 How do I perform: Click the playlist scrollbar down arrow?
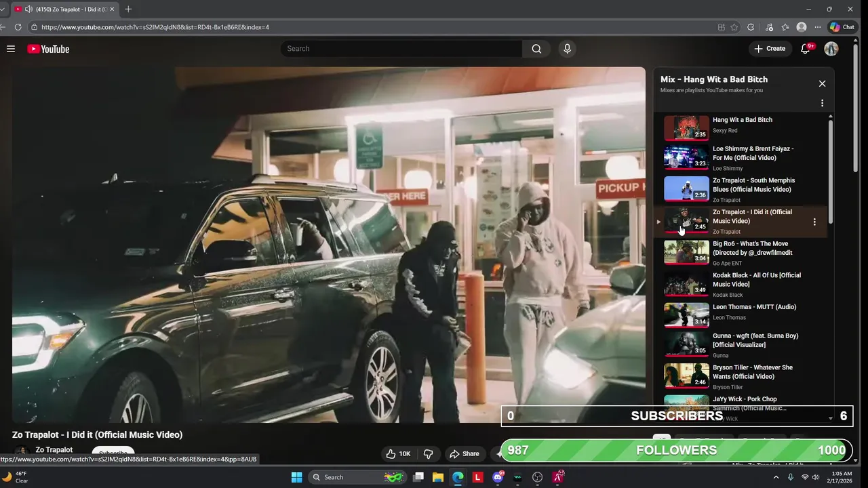tap(831, 418)
